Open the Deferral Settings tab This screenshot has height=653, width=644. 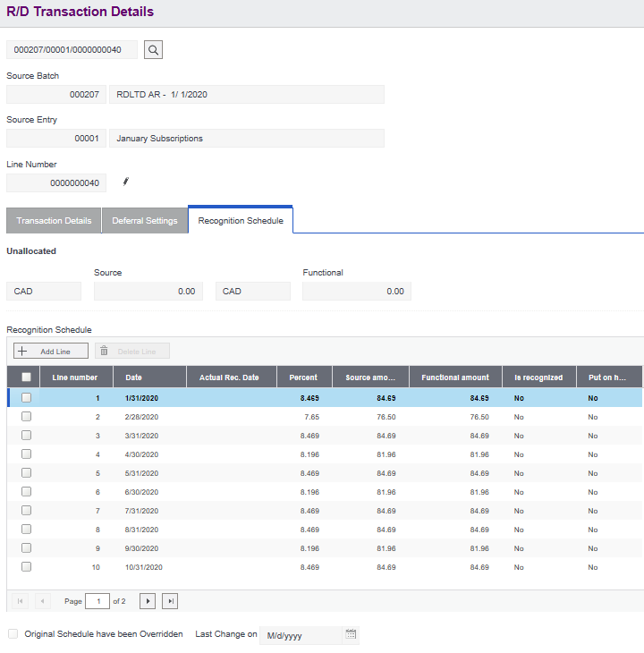tap(144, 221)
